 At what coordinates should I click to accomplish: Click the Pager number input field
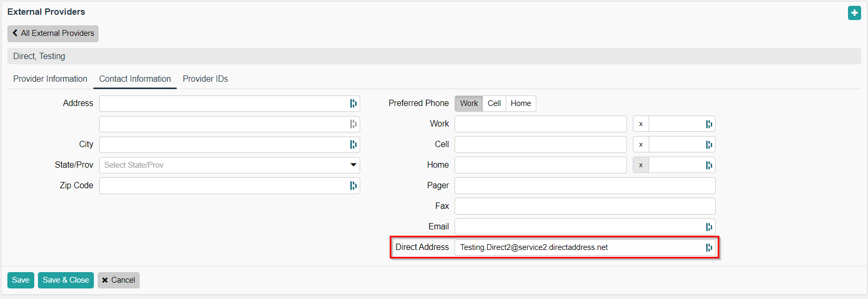coord(584,186)
